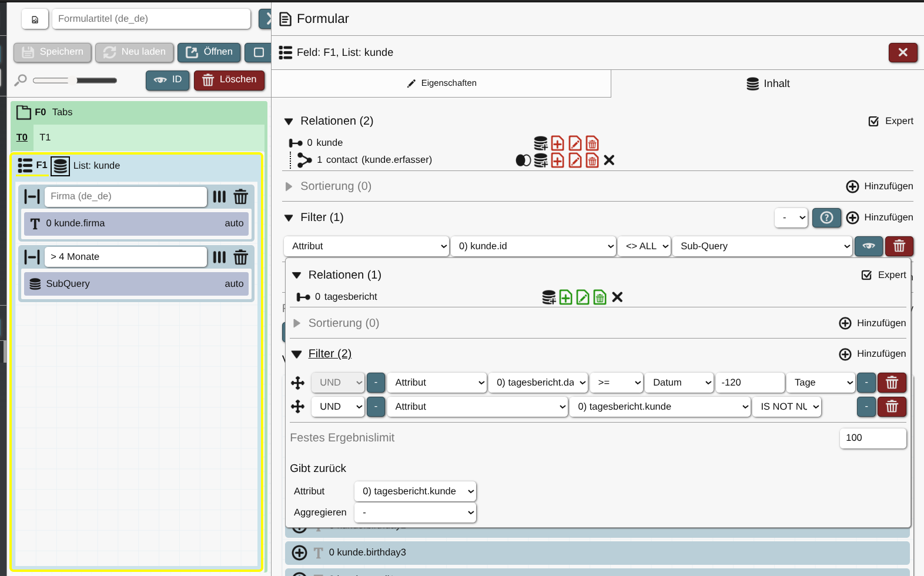Click red trash icon in contact relation row

(x=592, y=160)
